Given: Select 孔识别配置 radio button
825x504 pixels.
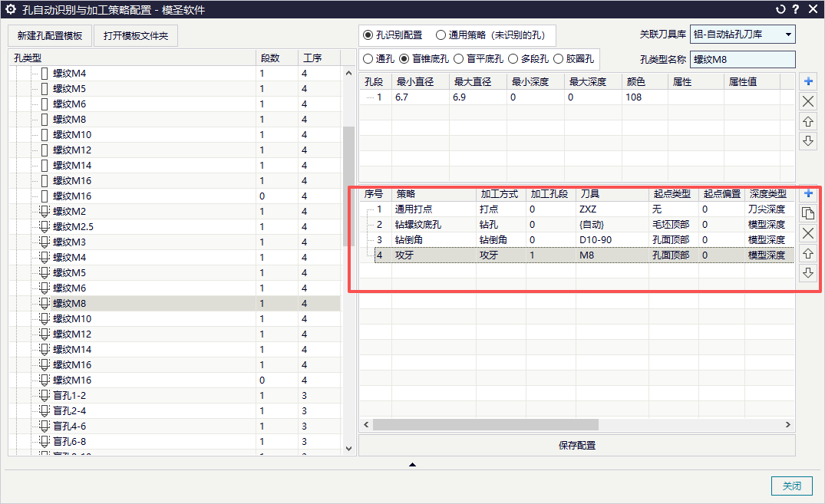Looking at the screenshot, I should pyautogui.click(x=368, y=35).
